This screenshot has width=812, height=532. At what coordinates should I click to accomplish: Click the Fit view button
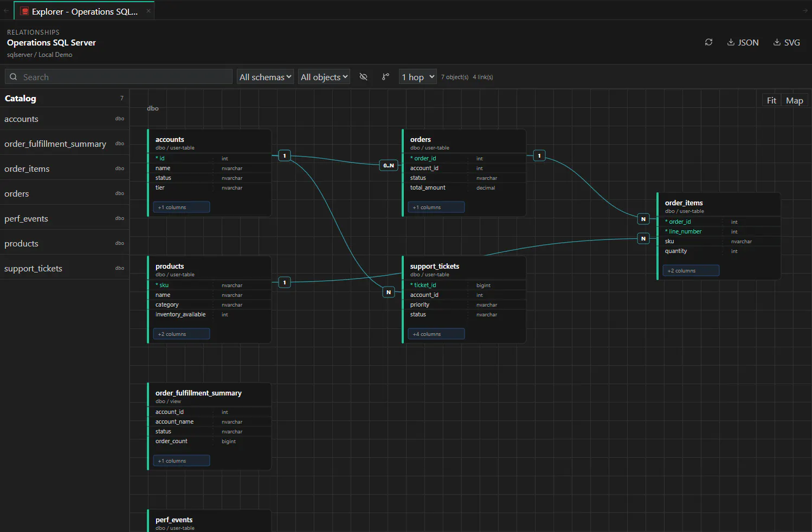click(x=771, y=100)
